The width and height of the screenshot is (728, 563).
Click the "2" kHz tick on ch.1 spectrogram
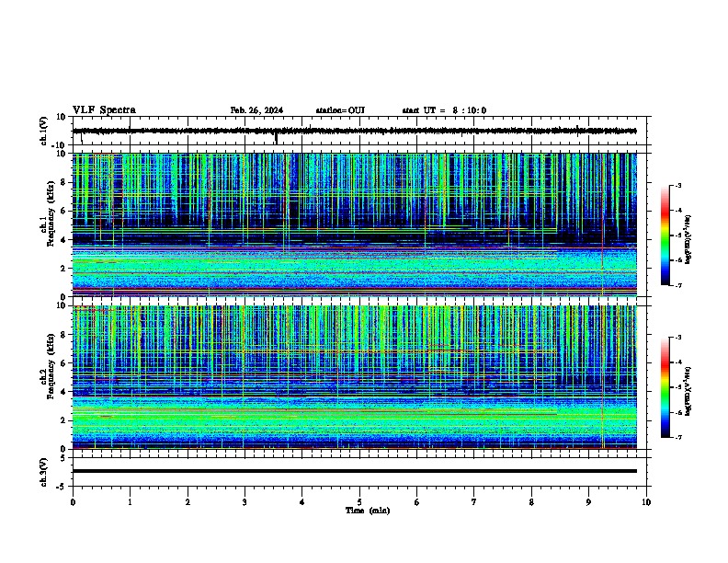point(63,268)
